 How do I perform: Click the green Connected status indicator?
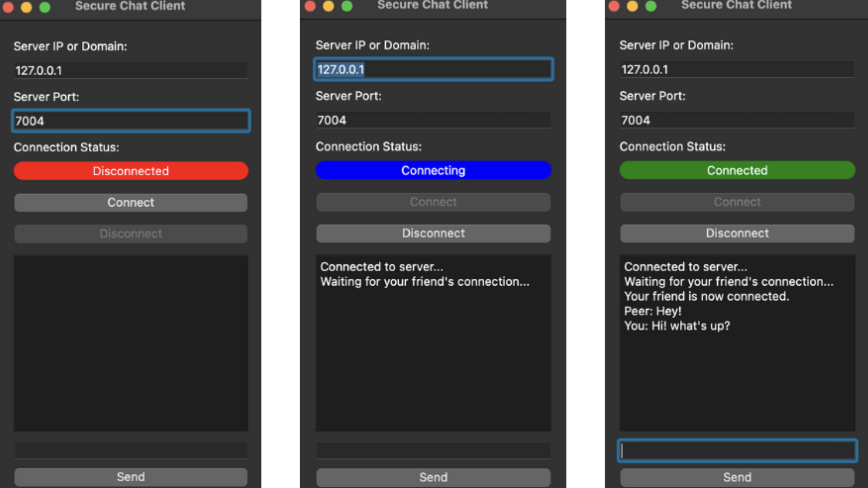pyautogui.click(x=737, y=170)
